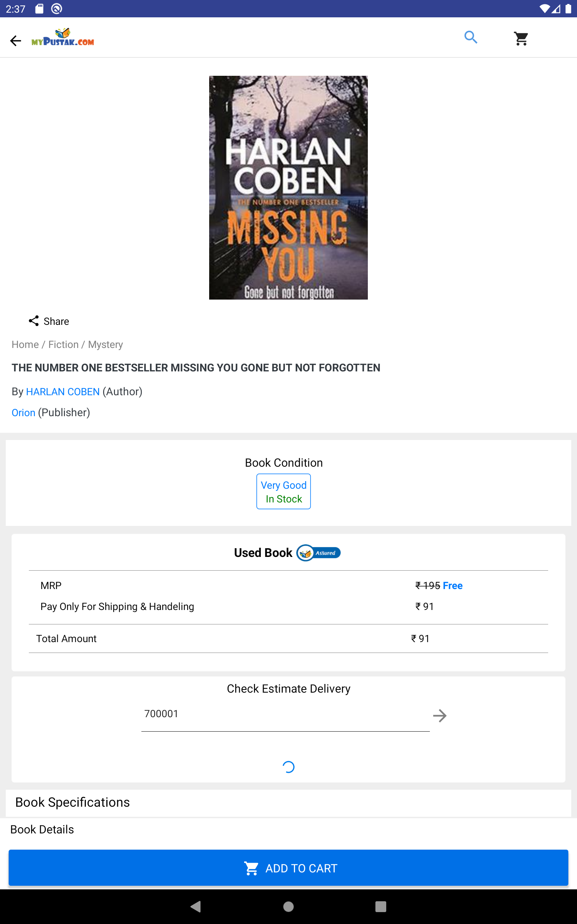Tap the Assured badge next to Used Book

pyautogui.click(x=319, y=553)
